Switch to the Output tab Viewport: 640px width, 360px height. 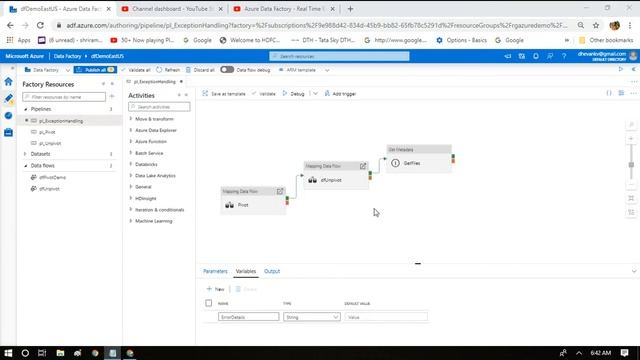pos(272,271)
